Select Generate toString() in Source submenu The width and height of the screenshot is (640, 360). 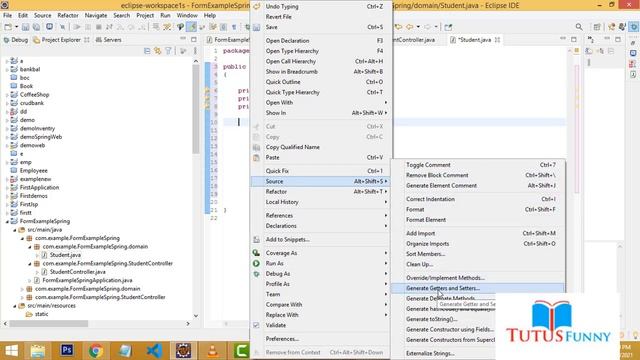click(x=431, y=319)
